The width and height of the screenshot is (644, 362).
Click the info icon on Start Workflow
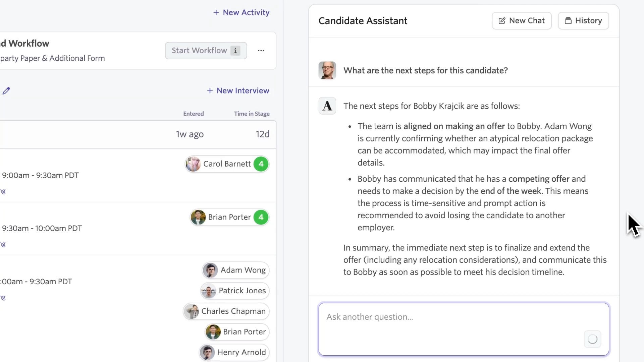[235, 51]
